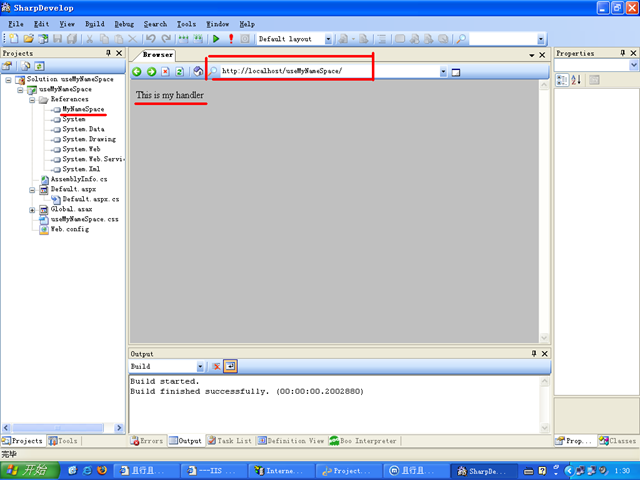Select useMyNameSpace.css file
Screen dimensions: 640x480
coord(84,219)
